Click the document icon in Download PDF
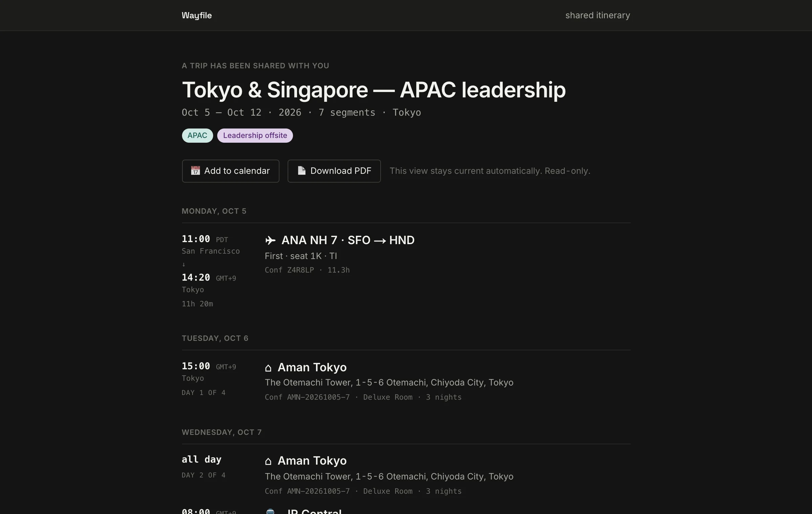The width and height of the screenshot is (812, 514). 301,170
